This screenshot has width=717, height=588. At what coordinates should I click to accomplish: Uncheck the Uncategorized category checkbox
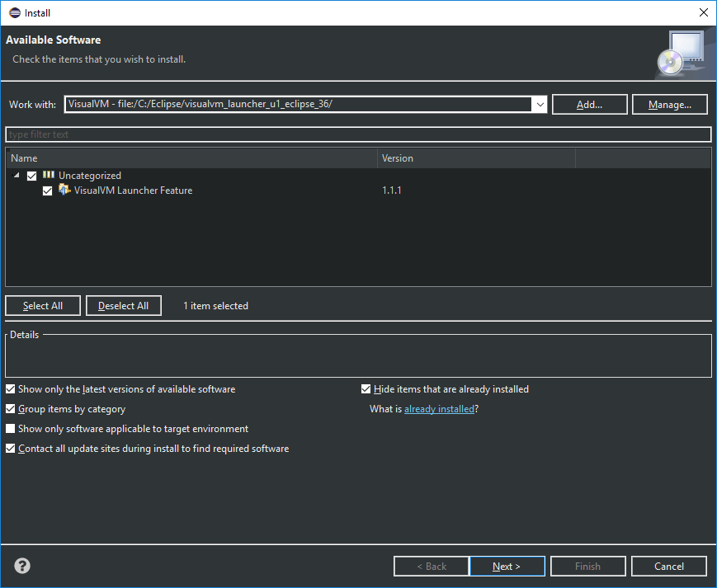(32, 176)
